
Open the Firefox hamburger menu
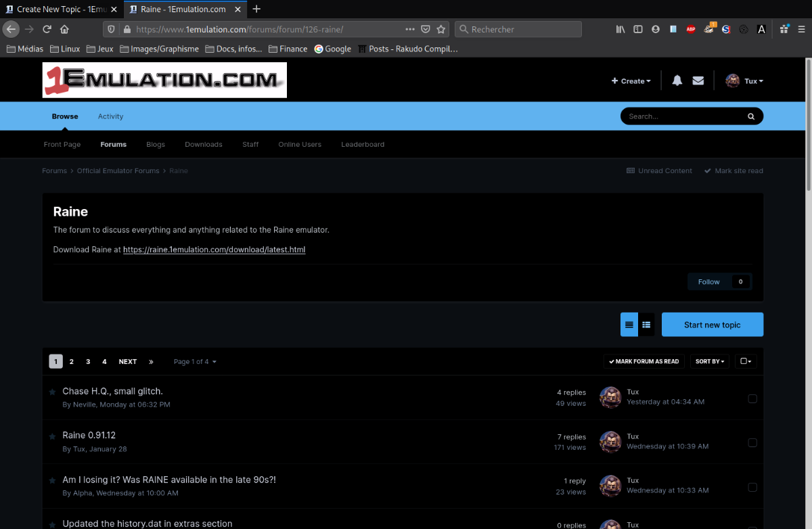(800, 29)
